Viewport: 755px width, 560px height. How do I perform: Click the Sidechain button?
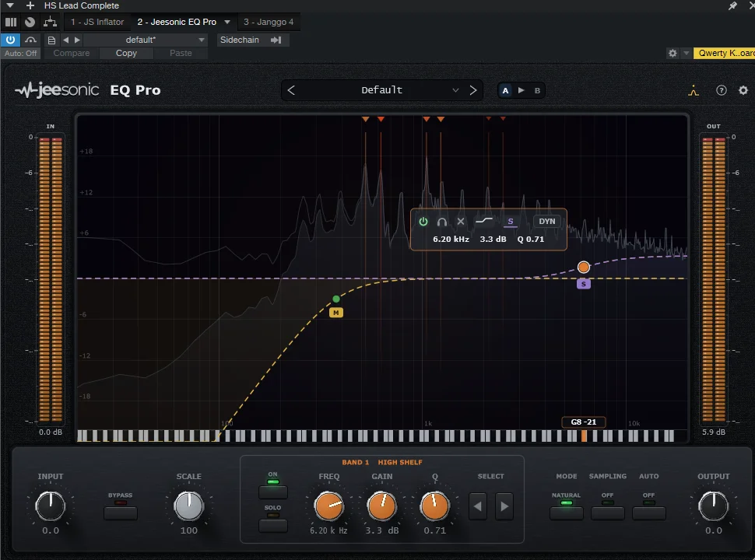(239, 40)
